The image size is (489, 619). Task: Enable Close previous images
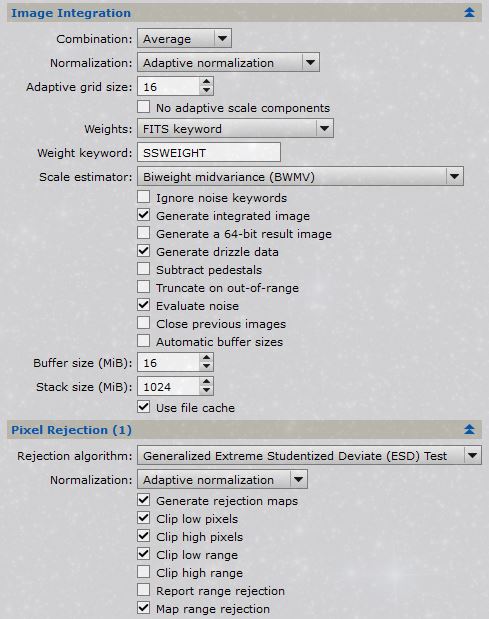pyautogui.click(x=144, y=323)
